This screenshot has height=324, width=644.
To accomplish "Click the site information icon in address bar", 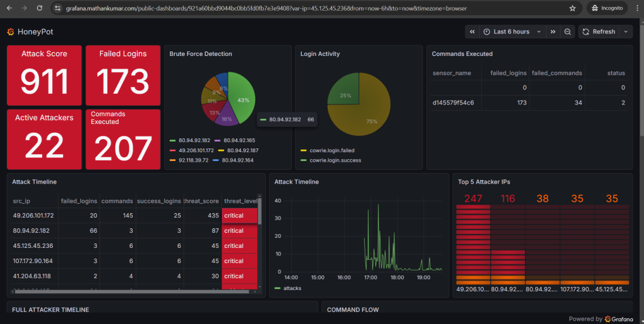I will pos(57,8).
